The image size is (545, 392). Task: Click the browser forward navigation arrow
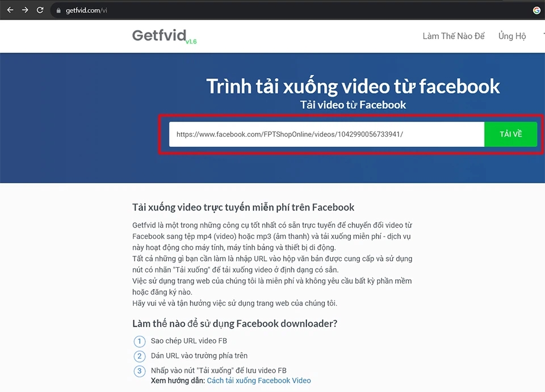24,10
